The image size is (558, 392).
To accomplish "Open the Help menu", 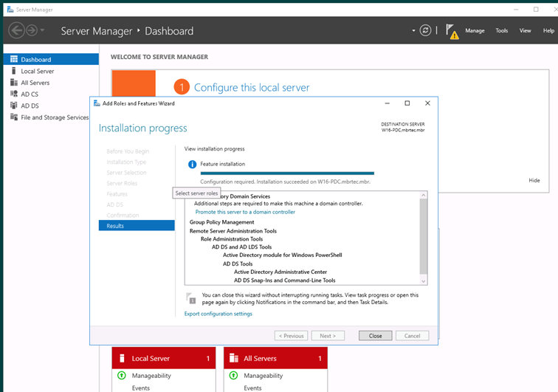I will pos(548,30).
